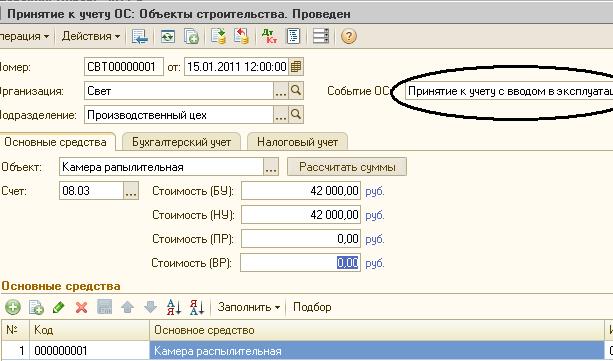Viewport: 613px width, 361px height.
Task: Open the Подразделение magnifier lookup
Action: point(296,115)
